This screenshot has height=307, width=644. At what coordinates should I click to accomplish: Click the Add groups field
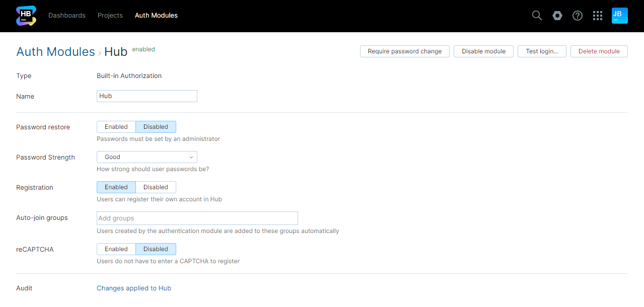coord(197,218)
